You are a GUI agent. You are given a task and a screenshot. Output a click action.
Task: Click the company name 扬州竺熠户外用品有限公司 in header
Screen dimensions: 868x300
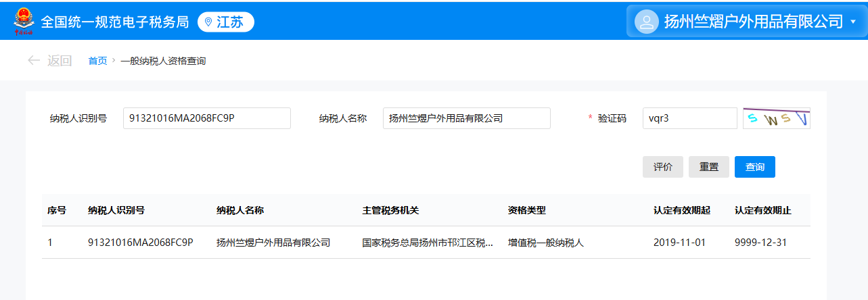(753, 22)
